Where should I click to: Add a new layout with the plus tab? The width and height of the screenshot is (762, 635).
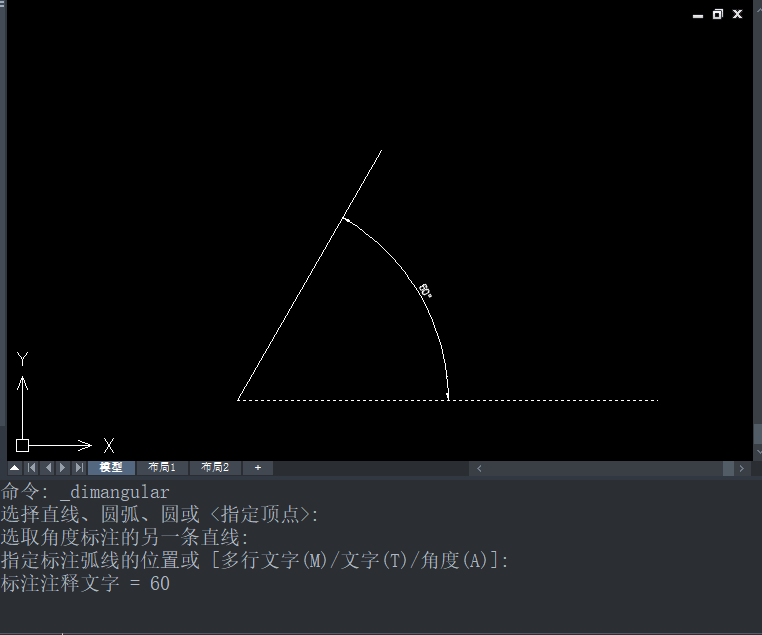pos(258,467)
